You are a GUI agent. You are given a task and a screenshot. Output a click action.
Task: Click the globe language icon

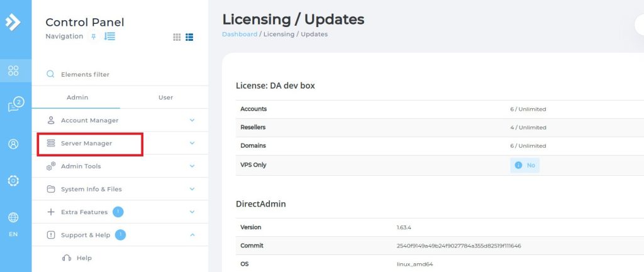[13, 217]
